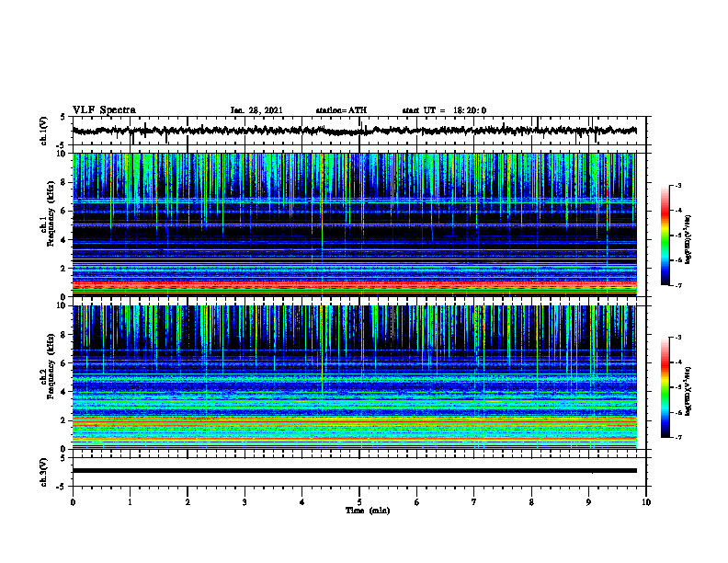Click the time axis tick label 6
This screenshot has height=563, width=728.
417,502
